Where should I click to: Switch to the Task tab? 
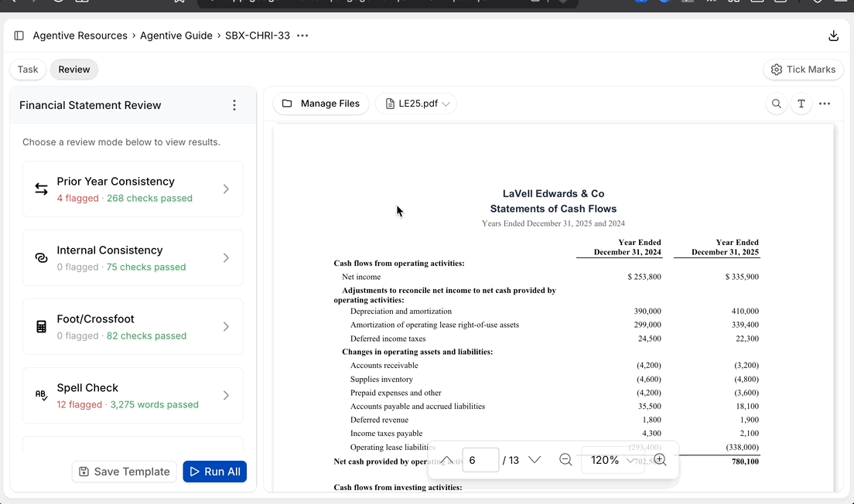[x=28, y=70]
